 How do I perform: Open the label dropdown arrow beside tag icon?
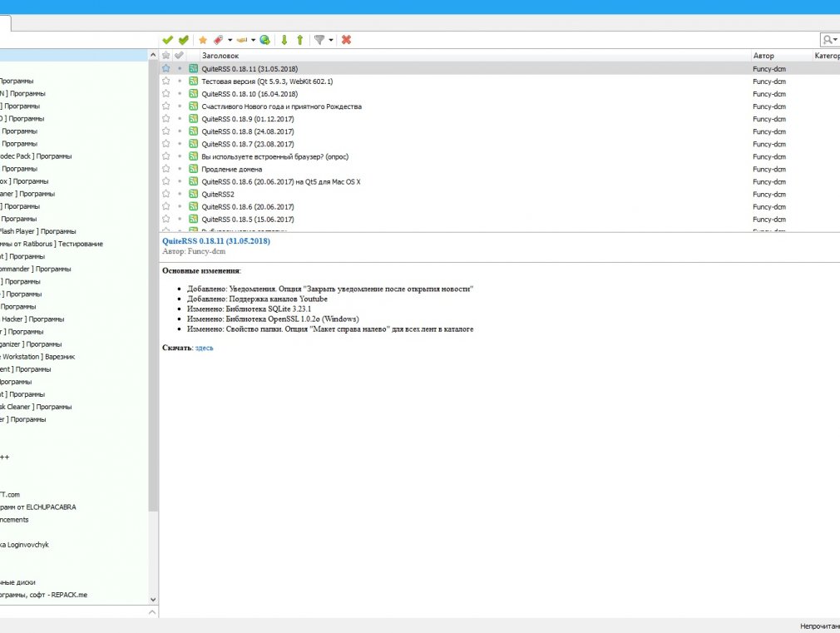coord(230,40)
